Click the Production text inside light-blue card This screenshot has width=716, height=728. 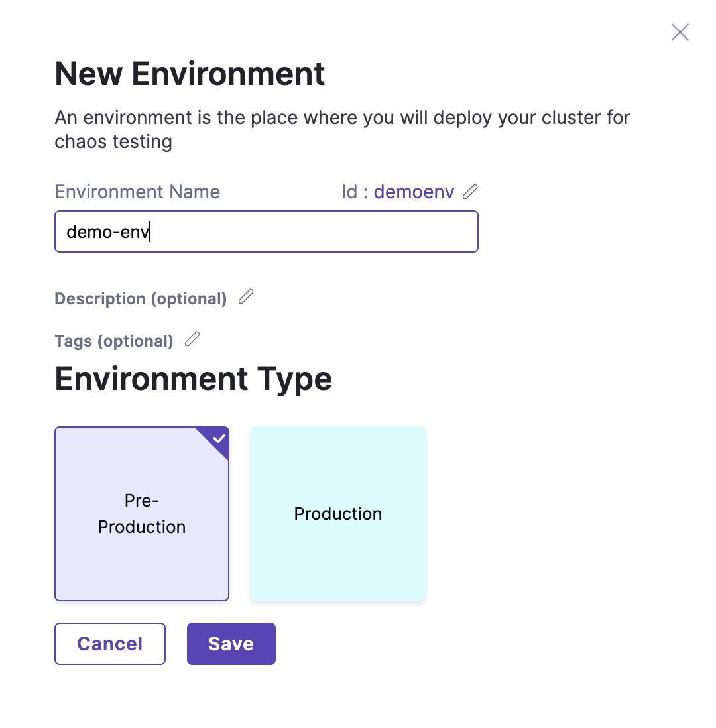(338, 514)
